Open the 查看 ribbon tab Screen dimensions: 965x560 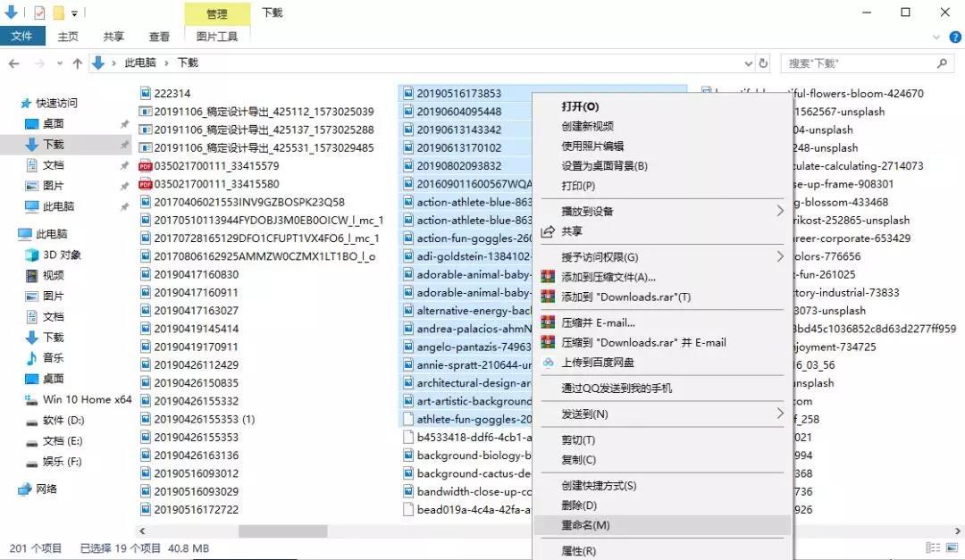coord(159,37)
